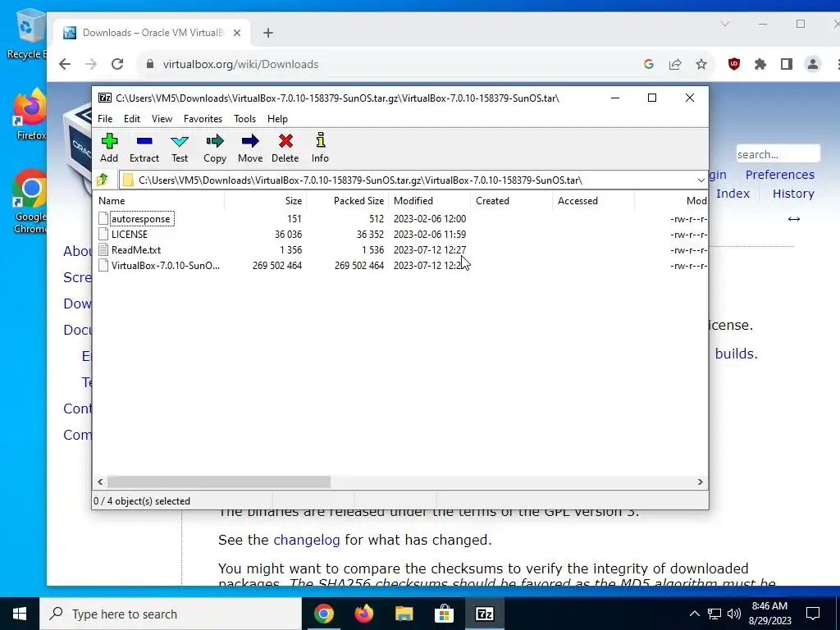
Task: Bookmark this page with the star icon
Action: tap(701, 64)
